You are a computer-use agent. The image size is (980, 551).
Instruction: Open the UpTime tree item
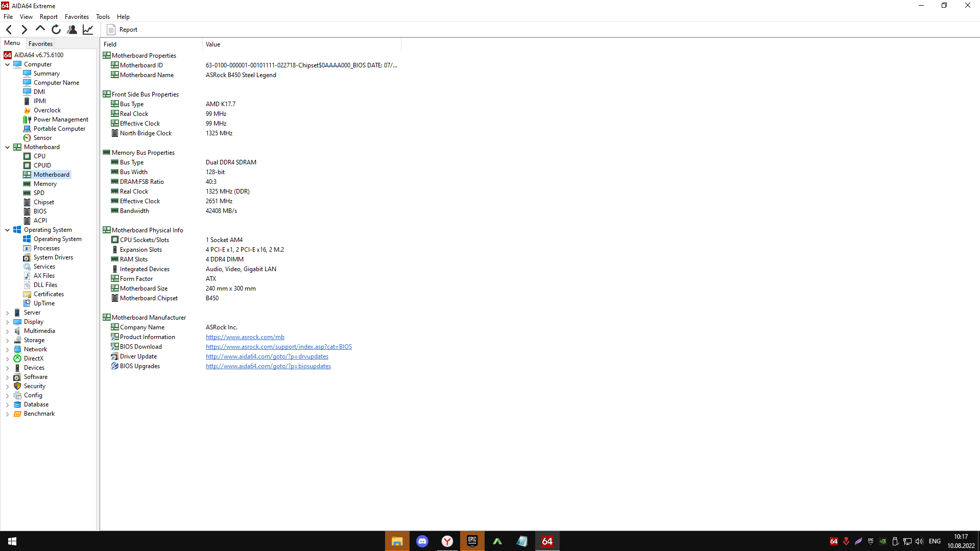coord(44,303)
